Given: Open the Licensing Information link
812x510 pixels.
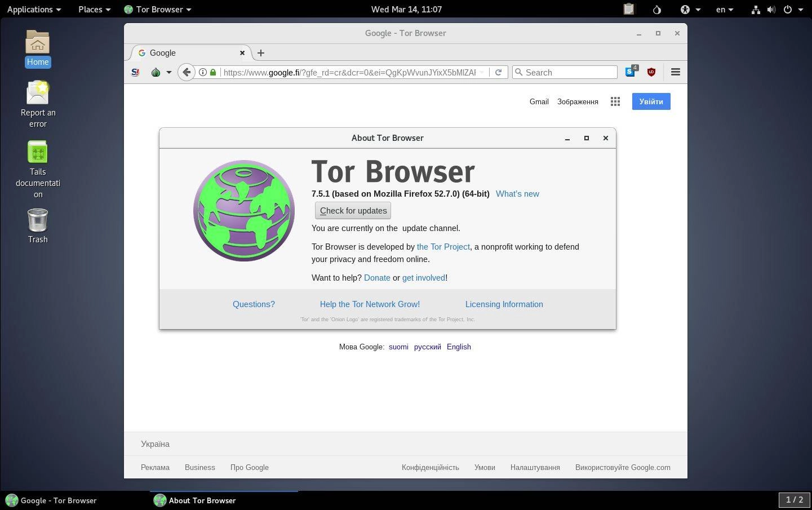Looking at the screenshot, I should (x=504, y=304).
